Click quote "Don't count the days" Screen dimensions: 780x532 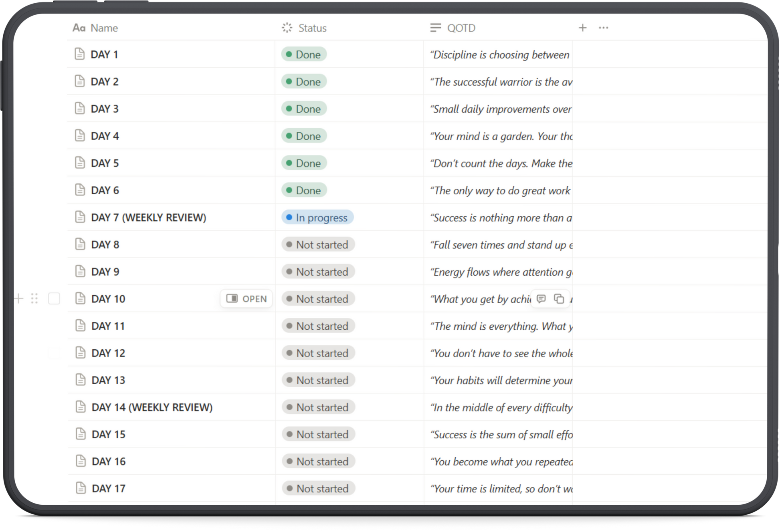(479, 163)
